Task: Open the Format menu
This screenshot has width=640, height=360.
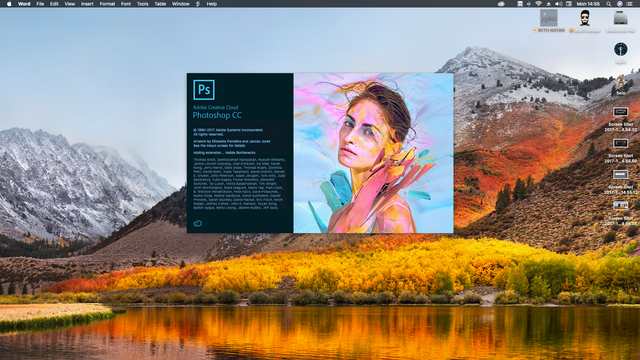Action: 107,4
